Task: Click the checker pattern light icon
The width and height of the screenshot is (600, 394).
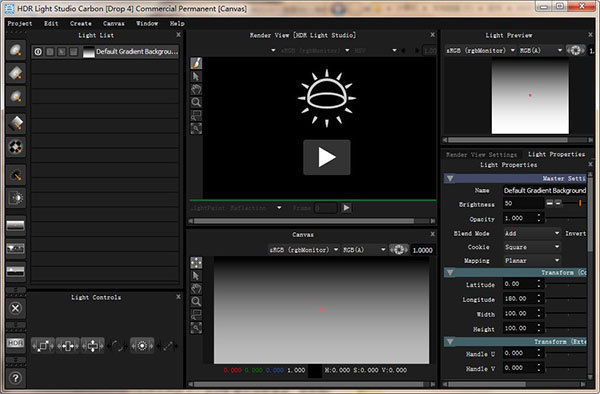Action: click(x=16, y=147)
